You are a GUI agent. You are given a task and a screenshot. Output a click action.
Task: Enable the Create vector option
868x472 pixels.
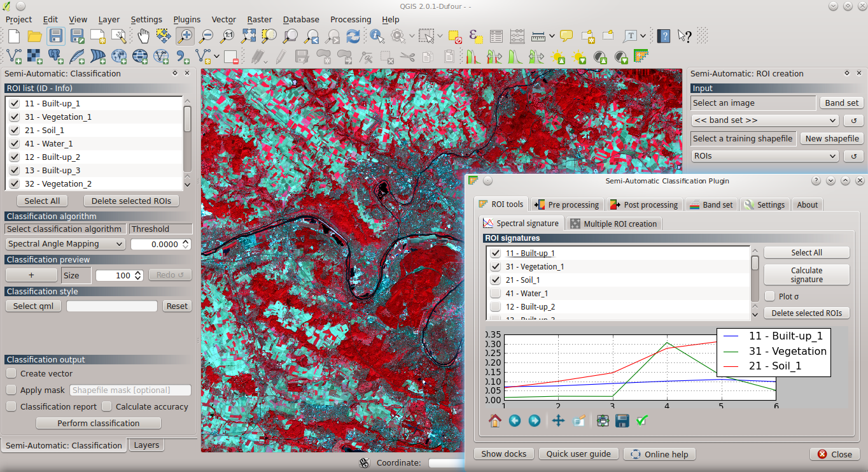click(11, 373)
